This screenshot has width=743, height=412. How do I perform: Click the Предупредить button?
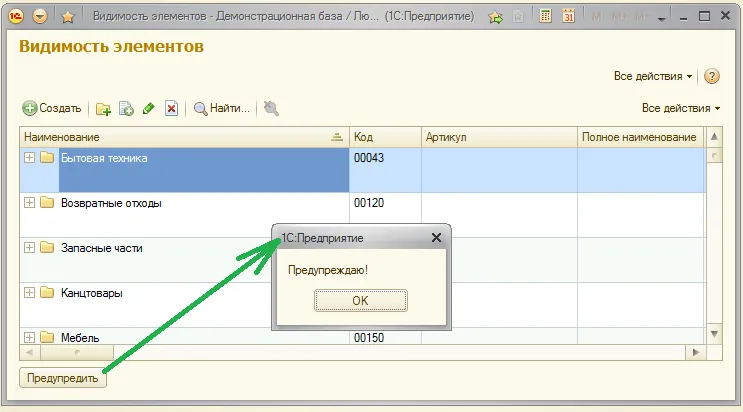(63, 378)
